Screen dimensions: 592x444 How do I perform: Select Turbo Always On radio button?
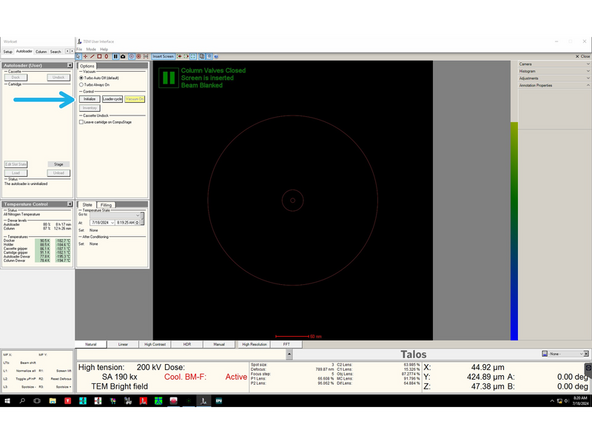81,85
